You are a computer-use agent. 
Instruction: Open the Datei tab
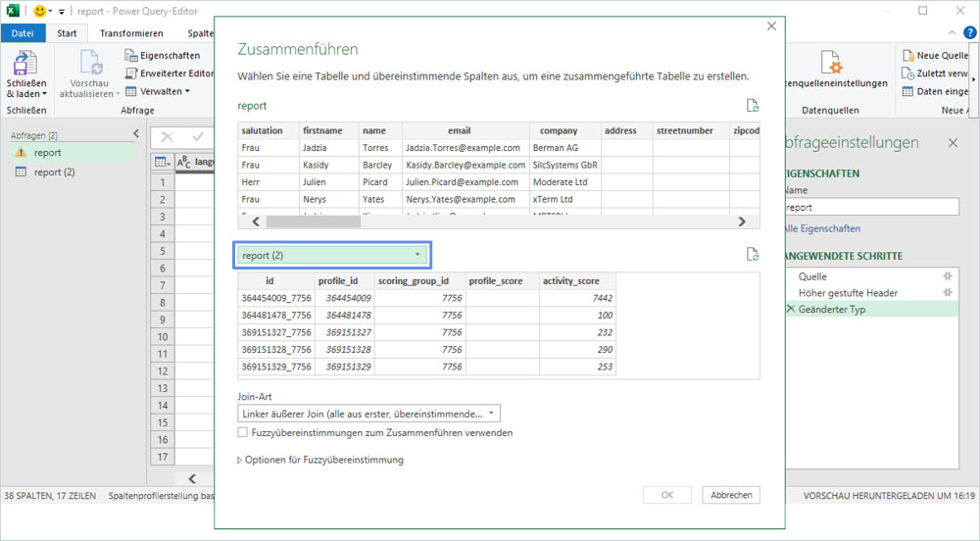coord(23,33)
